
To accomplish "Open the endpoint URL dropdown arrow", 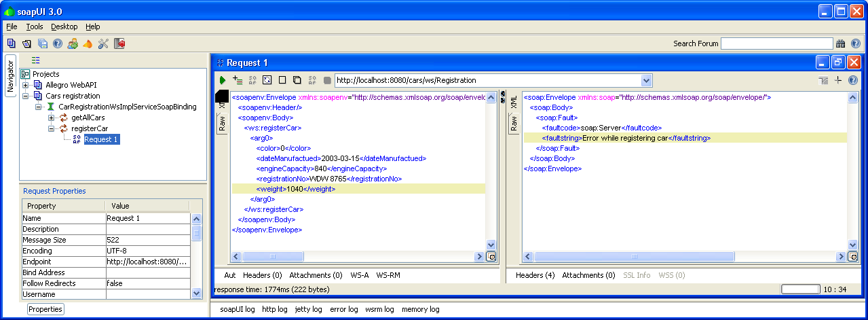I will coord(645,80).
